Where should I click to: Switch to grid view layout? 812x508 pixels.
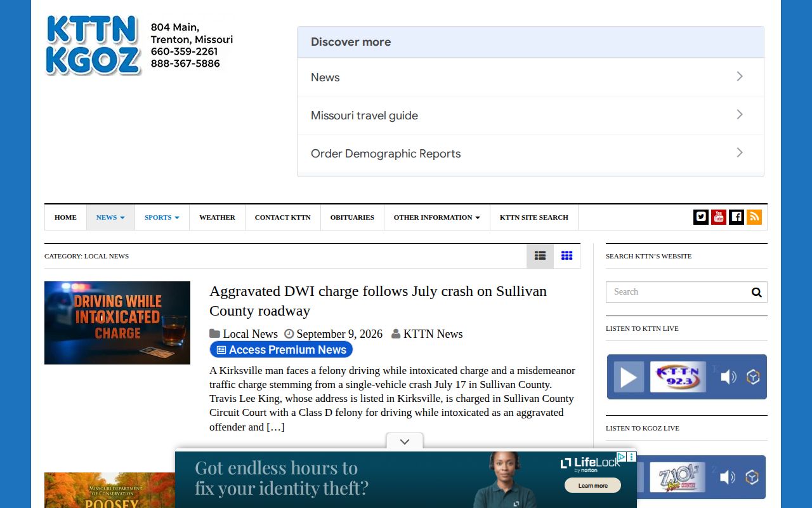(567, 256)
